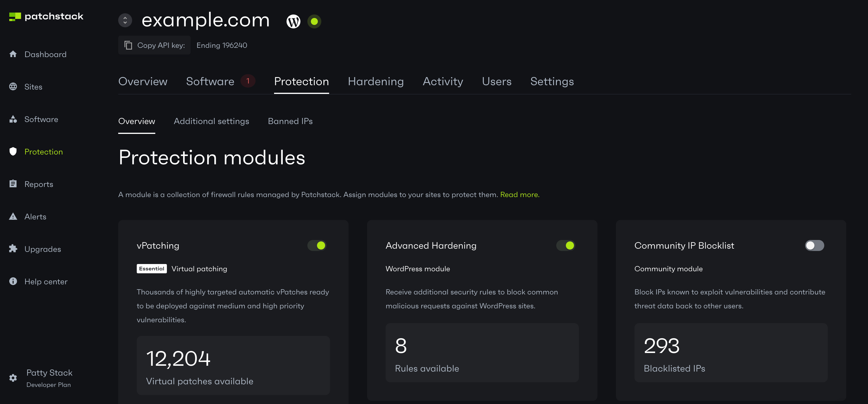This screenshot has width=868, height=404.
Task: Click the Upgrades puzzle piece icon
Action: pyautogui.click(x=13, y=249)
